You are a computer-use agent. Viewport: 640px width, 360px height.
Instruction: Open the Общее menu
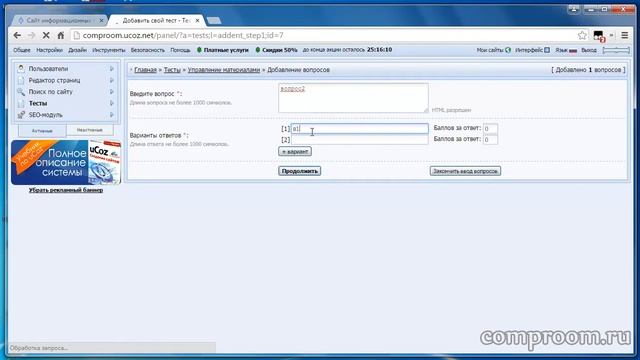point(22,50)
